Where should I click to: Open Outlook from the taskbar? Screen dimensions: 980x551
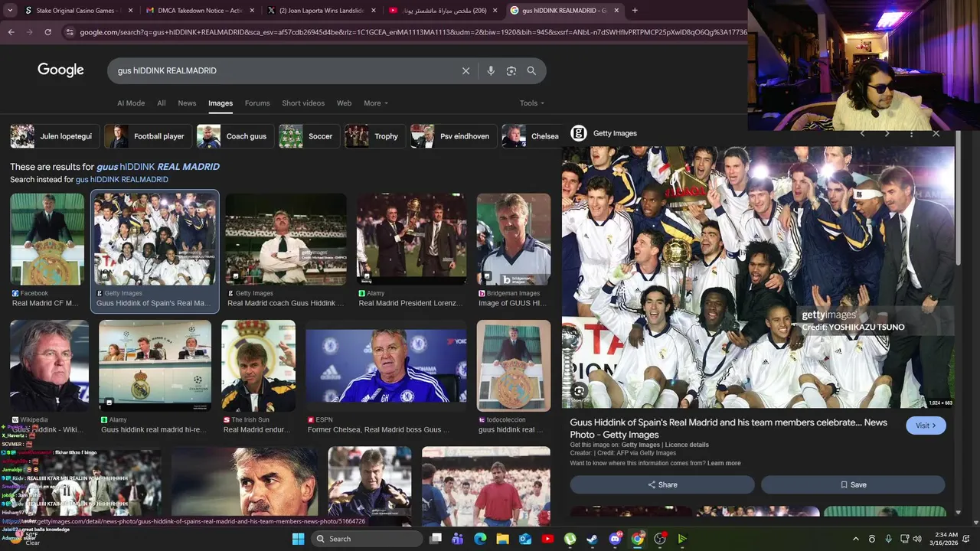[525, 539]
